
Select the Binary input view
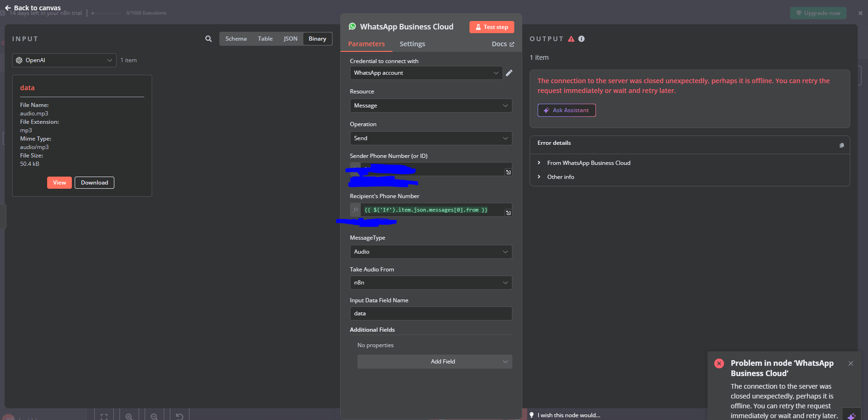(317, 39)
